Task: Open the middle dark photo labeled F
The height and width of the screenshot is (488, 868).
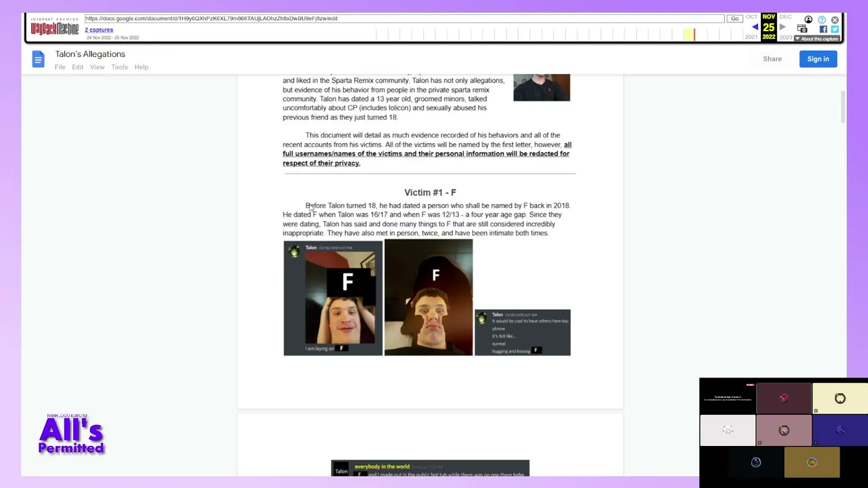Action: (429, 298)
